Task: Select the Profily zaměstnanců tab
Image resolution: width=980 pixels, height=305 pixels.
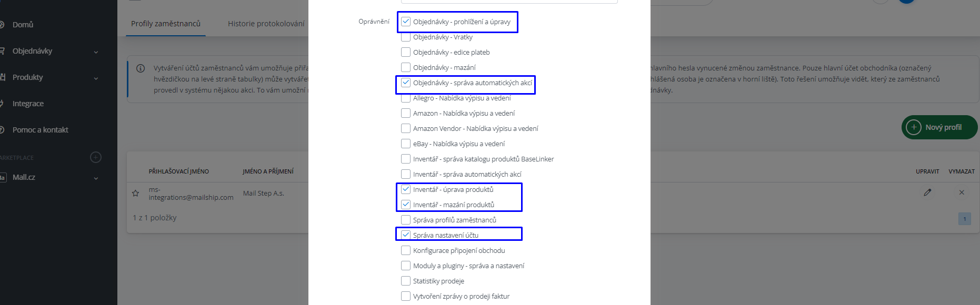Action: (165, 24)
